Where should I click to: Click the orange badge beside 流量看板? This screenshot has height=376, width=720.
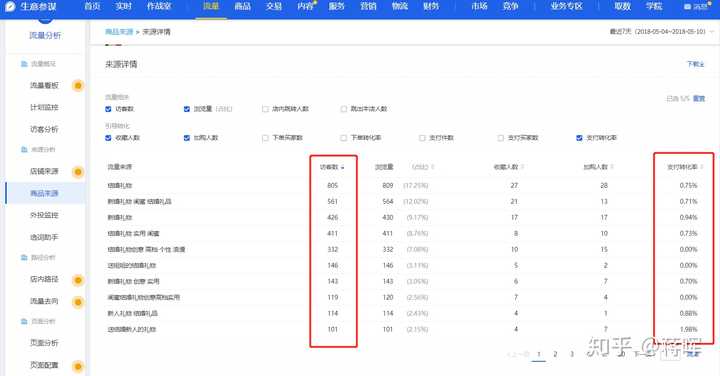click(x=78, y=85)
